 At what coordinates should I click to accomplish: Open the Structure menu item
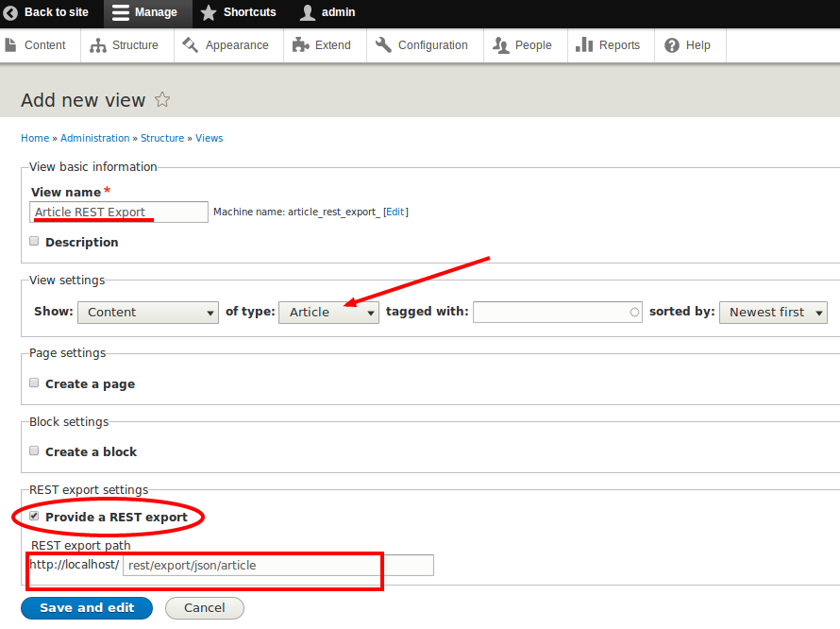pyautogui.click(x=135, y=45)
